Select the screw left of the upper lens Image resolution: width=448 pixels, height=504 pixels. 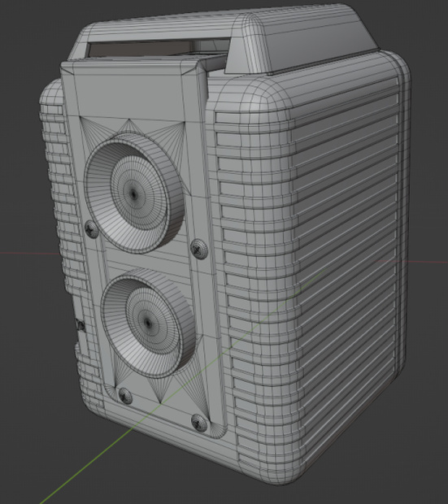point(92,229)
